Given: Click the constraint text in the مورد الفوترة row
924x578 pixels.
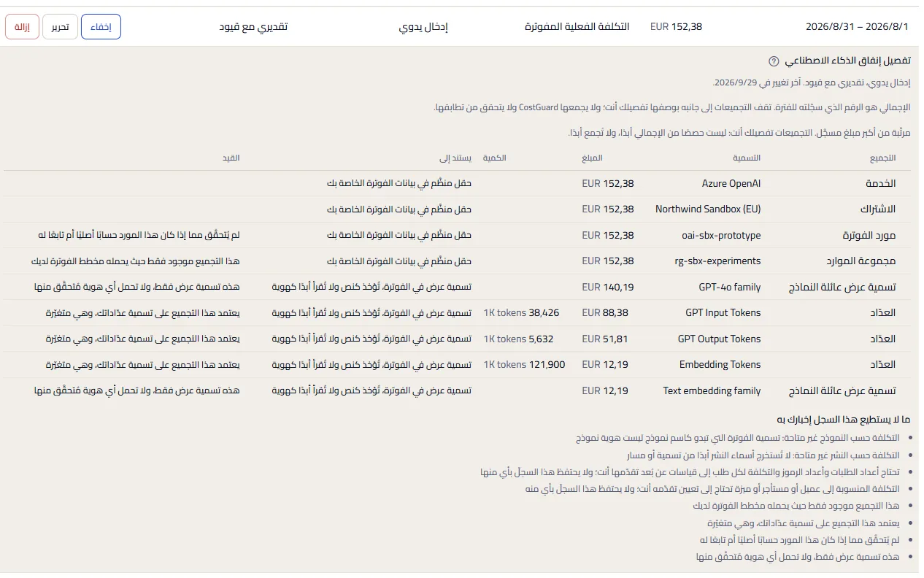Looking at the screenshot, I should click(x=139, y=235).
